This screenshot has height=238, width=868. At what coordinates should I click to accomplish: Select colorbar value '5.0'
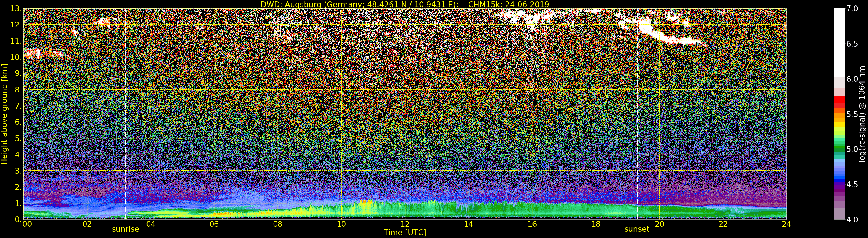(x=852, y=149)
